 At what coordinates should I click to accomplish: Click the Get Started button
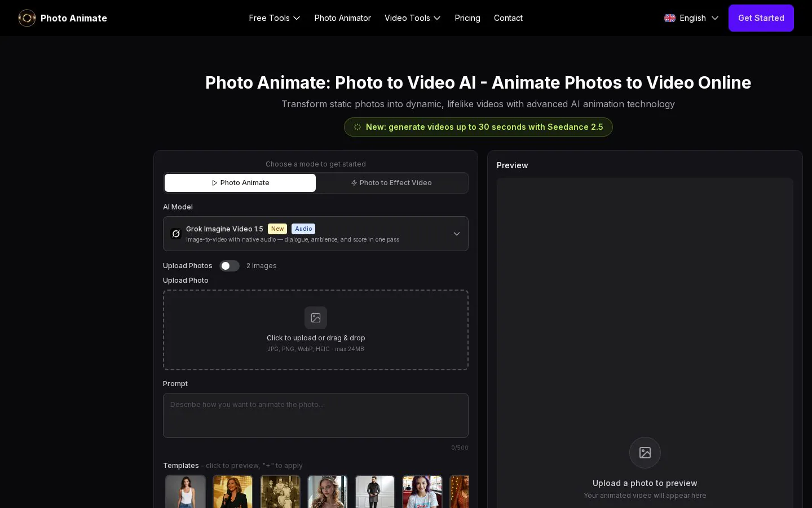pos(761,18)
